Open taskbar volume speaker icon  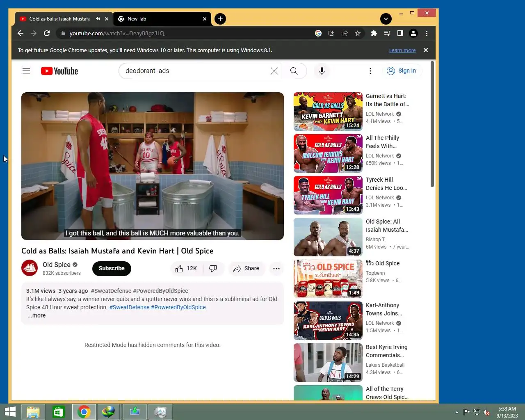click(486, 412)
